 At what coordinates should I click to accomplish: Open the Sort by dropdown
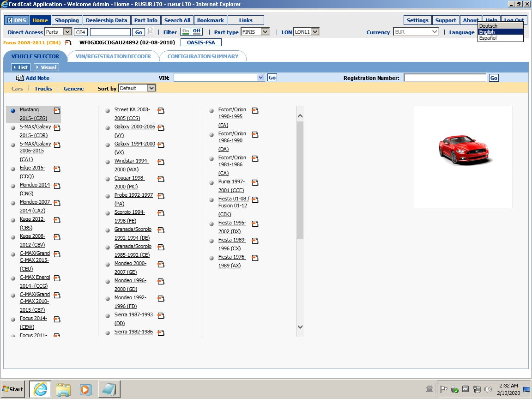pyautogui.click(x=137, y=88)
